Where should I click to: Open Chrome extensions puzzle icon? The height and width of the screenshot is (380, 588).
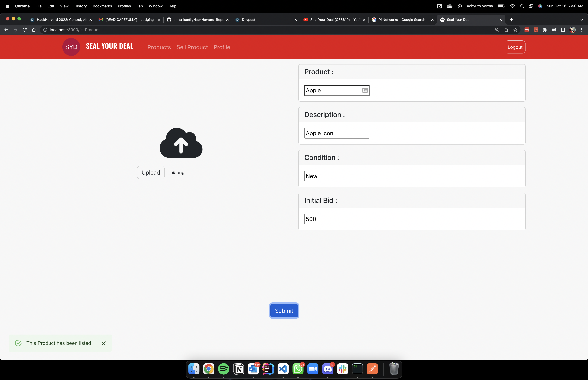[545, 30]
